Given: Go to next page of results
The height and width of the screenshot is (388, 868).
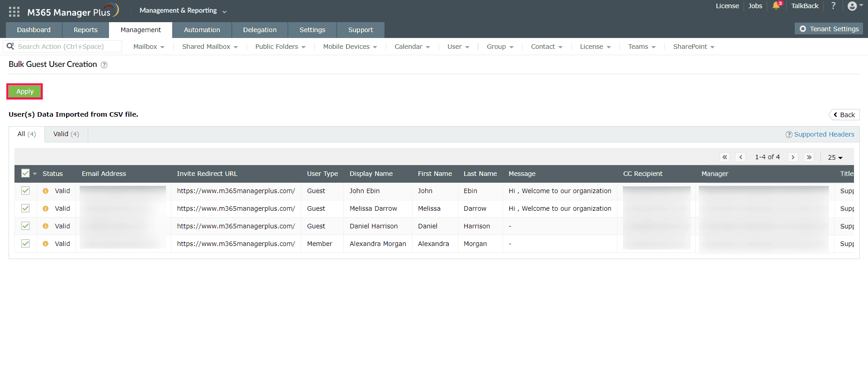Looking at the screenshot, I should (x=793, y=157).
